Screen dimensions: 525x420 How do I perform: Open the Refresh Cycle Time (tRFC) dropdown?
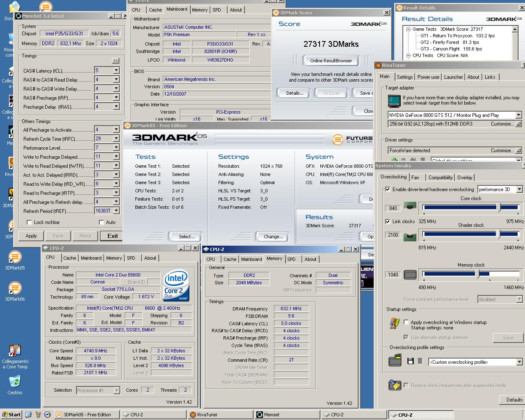point(116,139)
